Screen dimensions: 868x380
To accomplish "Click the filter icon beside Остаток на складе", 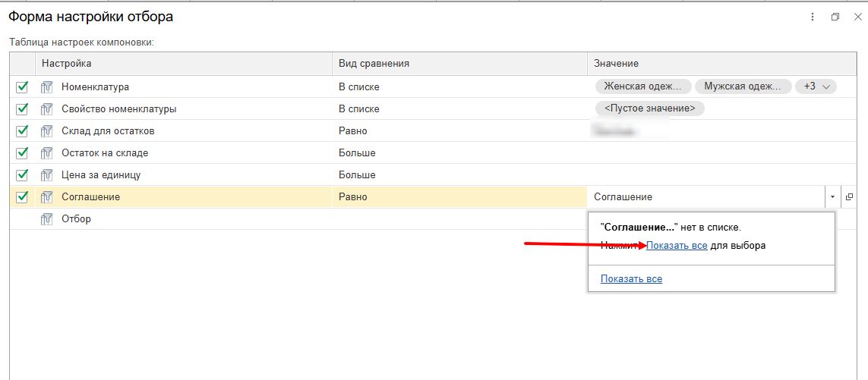I will 46,152.
